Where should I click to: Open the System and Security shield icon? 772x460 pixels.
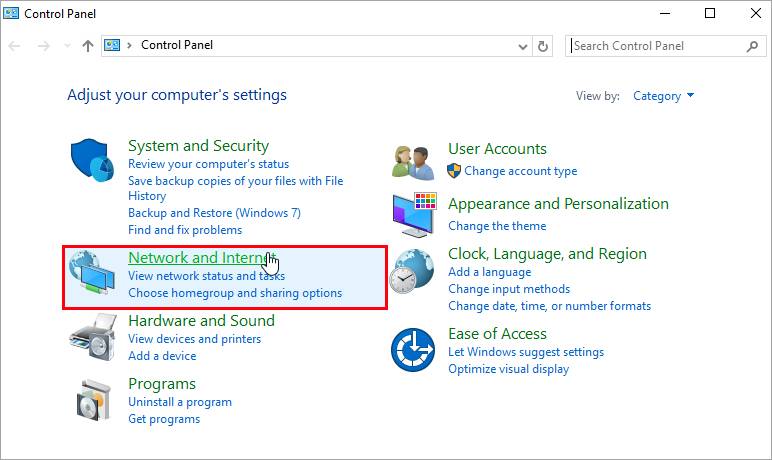[92, 160]
